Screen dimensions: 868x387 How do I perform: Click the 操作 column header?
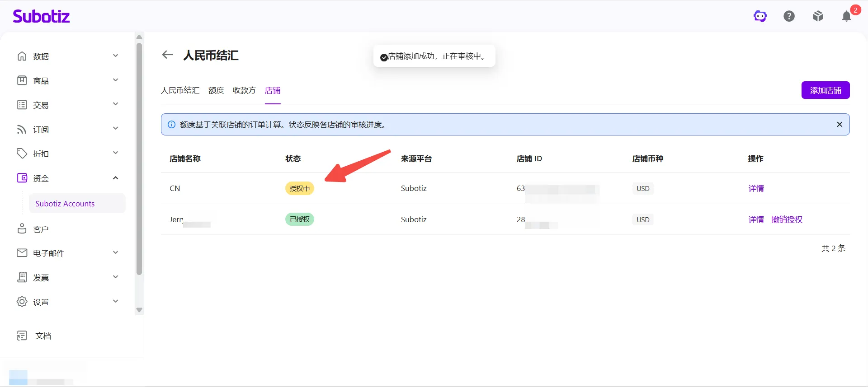(x=756, y=159)
